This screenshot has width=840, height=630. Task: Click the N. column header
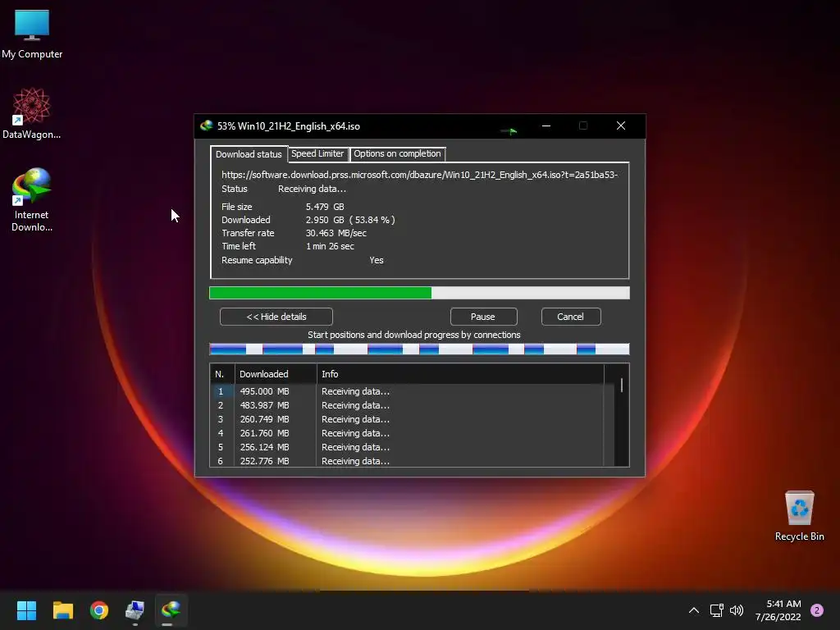(222, 374)
